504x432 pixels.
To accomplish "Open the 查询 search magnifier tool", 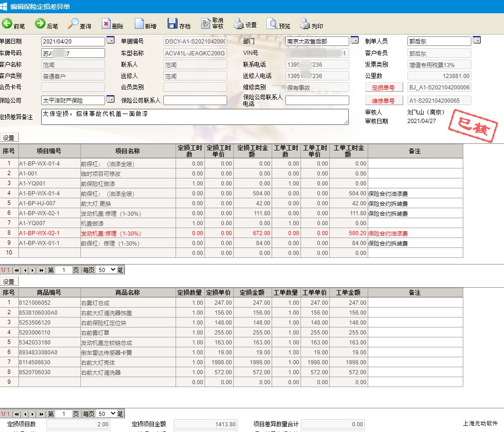I will [73, 24].
